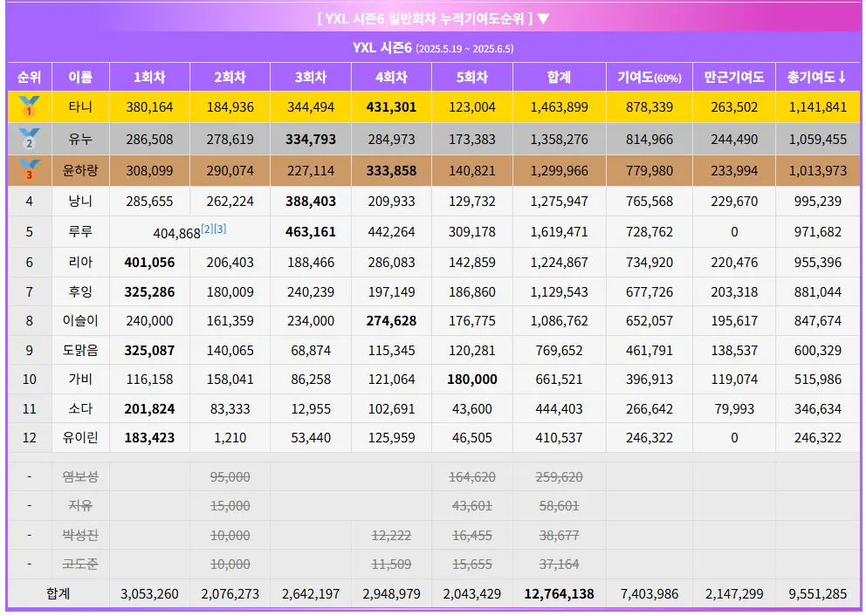This screenshot has height=616, width=866.
Task: Click 타니's total contribution 1,141,841
Action: [817, 107]
